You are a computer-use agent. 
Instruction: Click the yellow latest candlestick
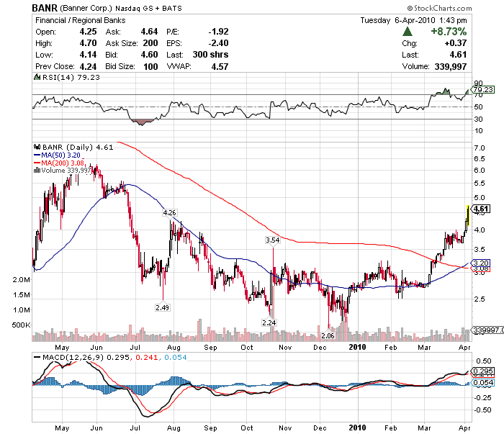[x=468, y=215]
